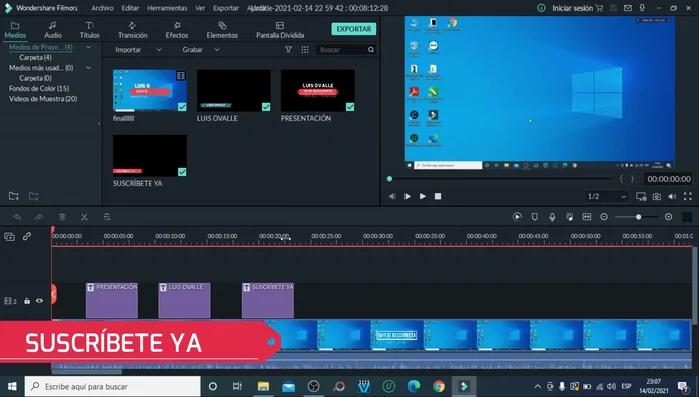This screenshot has height=397, width=699.
Task: Switch to the Audio tab
Action: coord(53,30)
